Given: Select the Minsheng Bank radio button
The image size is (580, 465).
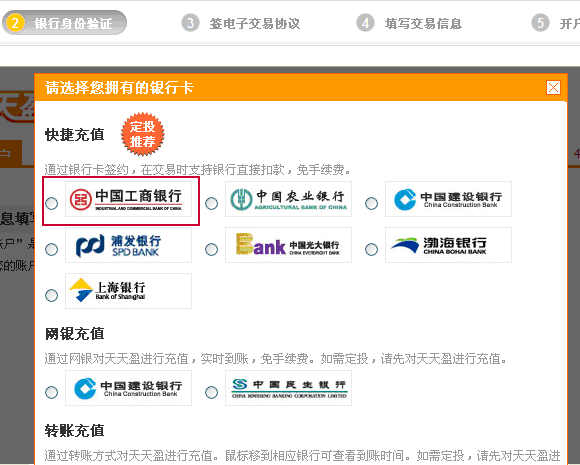Looking at the screenshot, I should tap(212, 392).
